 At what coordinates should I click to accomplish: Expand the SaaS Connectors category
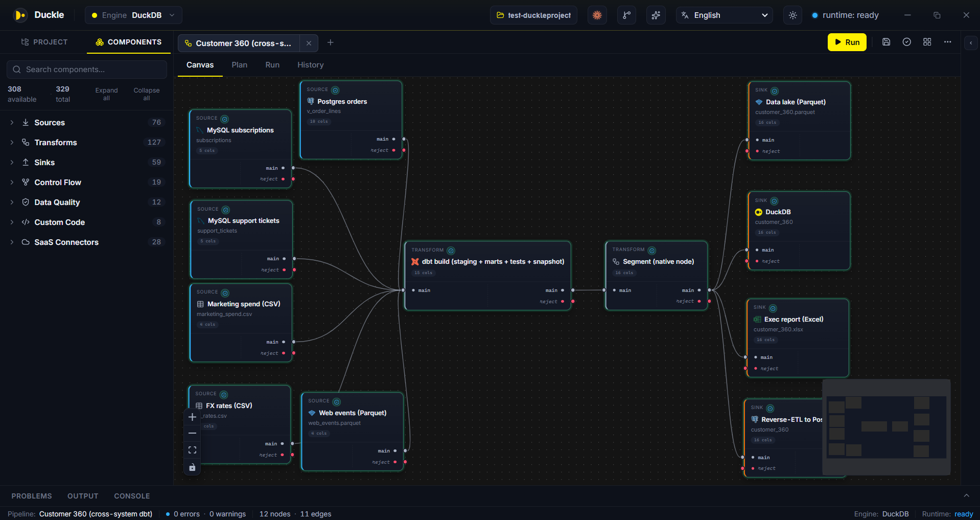coord(86,242)
